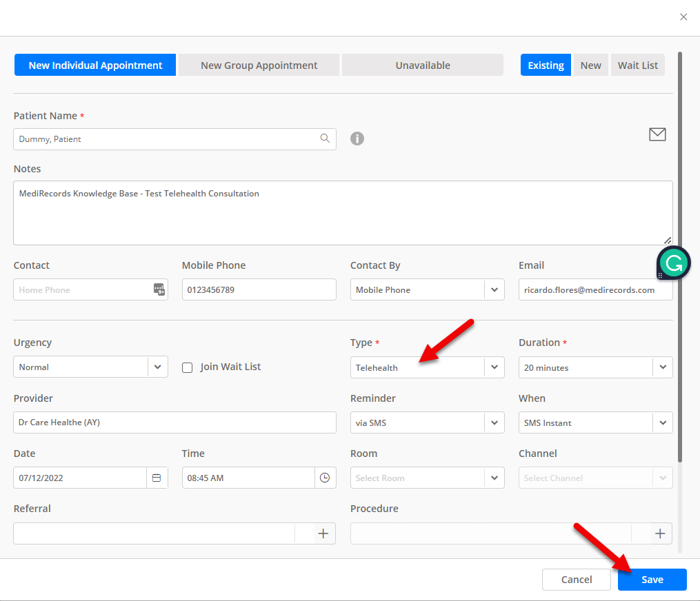Image resolution: width=700 pixels, height=601 pixels.
Task: Click the Date field 07/12/2022
Action: tap(80, 478)
